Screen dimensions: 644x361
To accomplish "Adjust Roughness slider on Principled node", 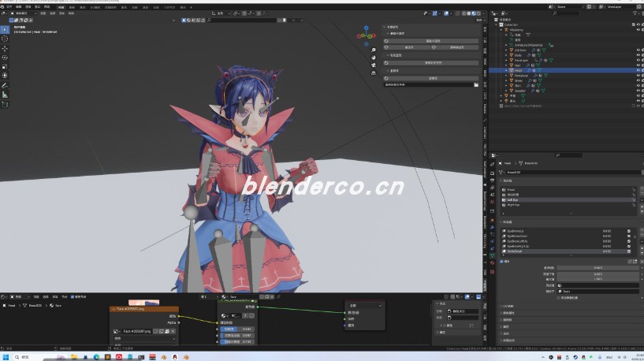I will tap(238, 329).
